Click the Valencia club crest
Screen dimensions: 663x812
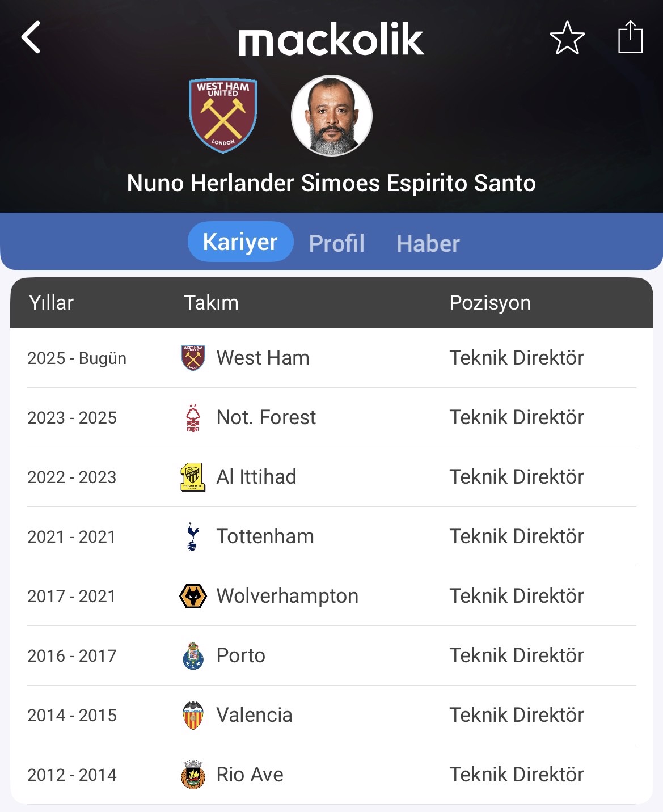point(193,715)
